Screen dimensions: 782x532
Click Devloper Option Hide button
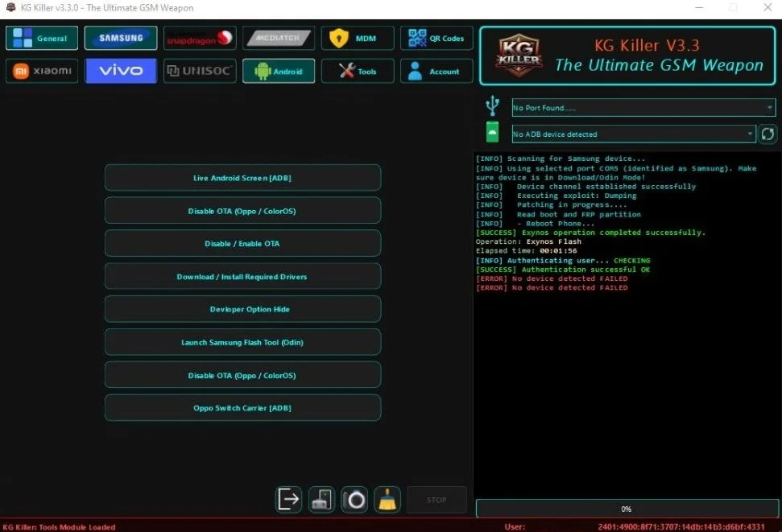point(242,310)
